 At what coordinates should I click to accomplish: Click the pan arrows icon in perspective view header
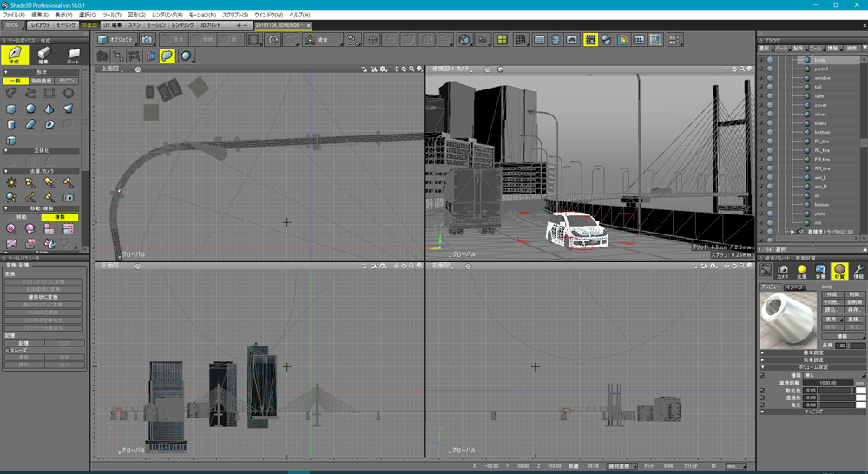(x=727, y=69)
